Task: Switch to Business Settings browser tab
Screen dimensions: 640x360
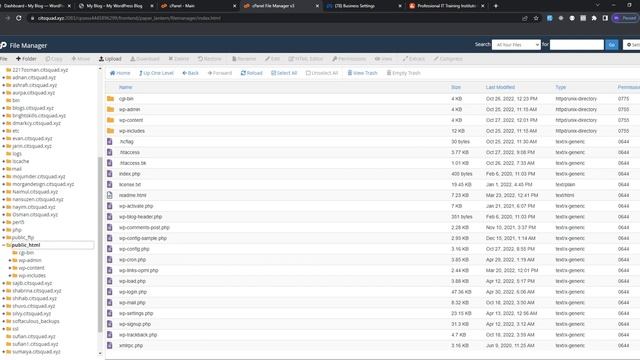Action: click(364, 6)
